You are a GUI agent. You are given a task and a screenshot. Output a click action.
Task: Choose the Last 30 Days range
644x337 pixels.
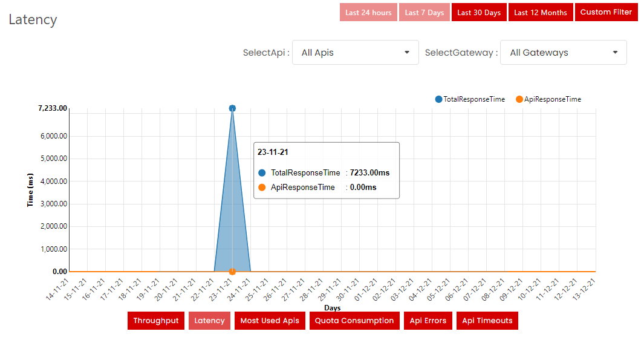pyautogui.click(x=479, y=12)
